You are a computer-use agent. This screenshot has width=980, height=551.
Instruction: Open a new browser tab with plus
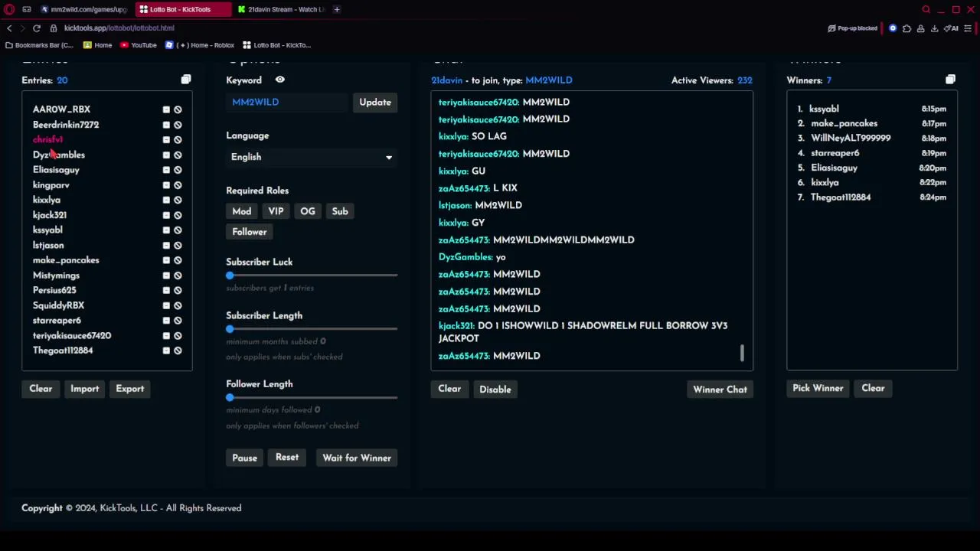coord(336,9)
